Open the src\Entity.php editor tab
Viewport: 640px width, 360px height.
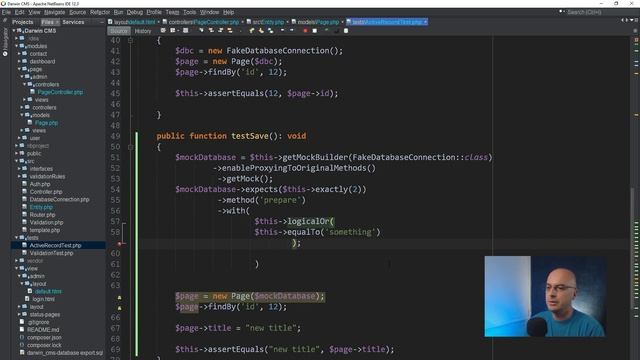(267, 22)
